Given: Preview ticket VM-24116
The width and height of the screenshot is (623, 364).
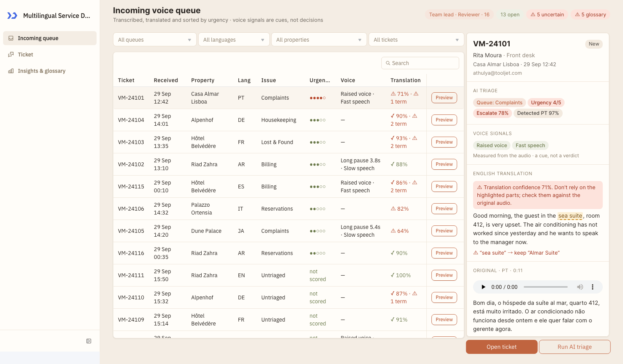Looking at the screenshot, I should click(x=444, y=253).
